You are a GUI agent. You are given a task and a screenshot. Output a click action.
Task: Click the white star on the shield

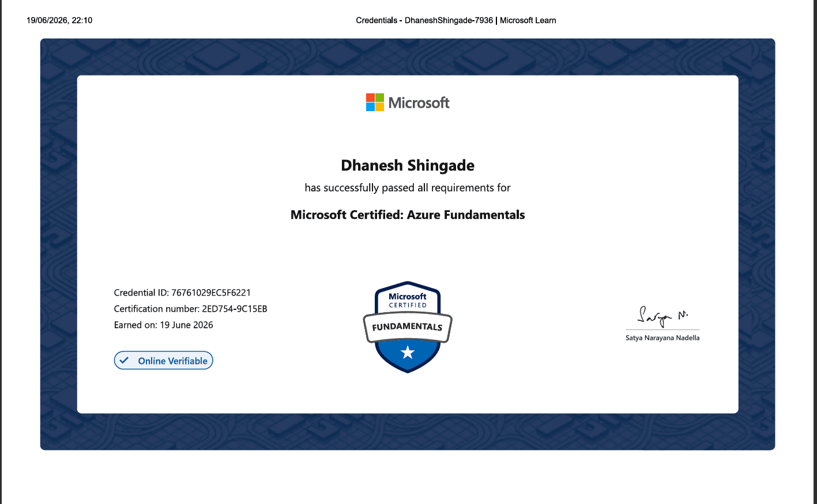pyautogui.click(x=408, y=352)
